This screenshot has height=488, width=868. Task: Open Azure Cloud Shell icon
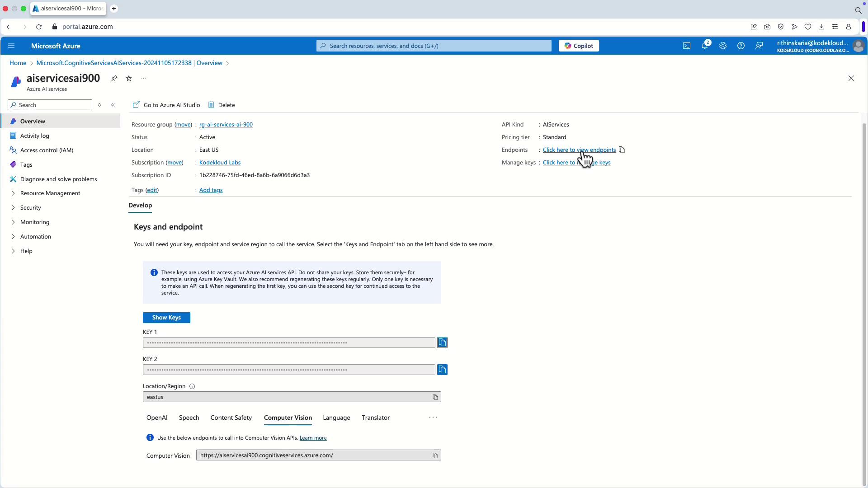[x=686, y=46]
